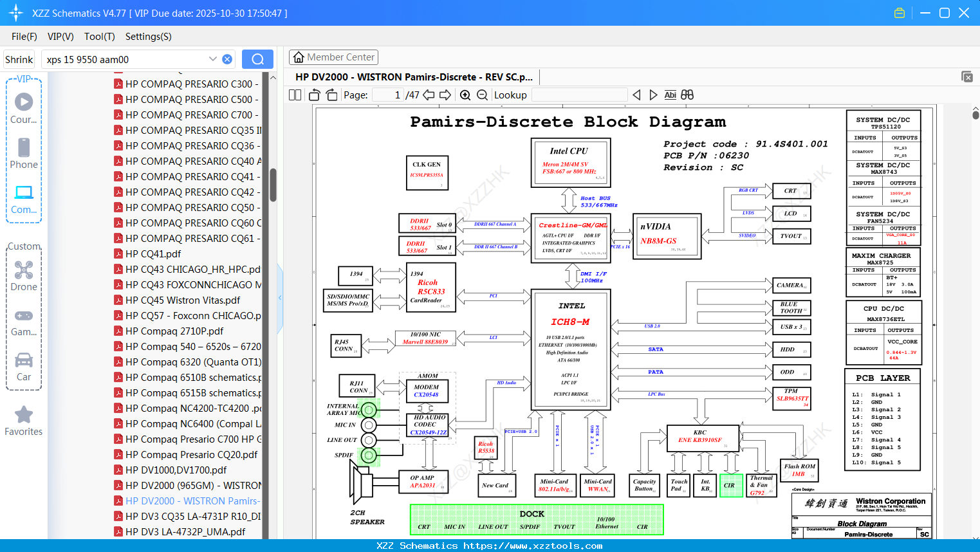The height and width of the screenshot is (552, 980).
Task: Rotate page counterclockwise
Action: click(315, 95)
